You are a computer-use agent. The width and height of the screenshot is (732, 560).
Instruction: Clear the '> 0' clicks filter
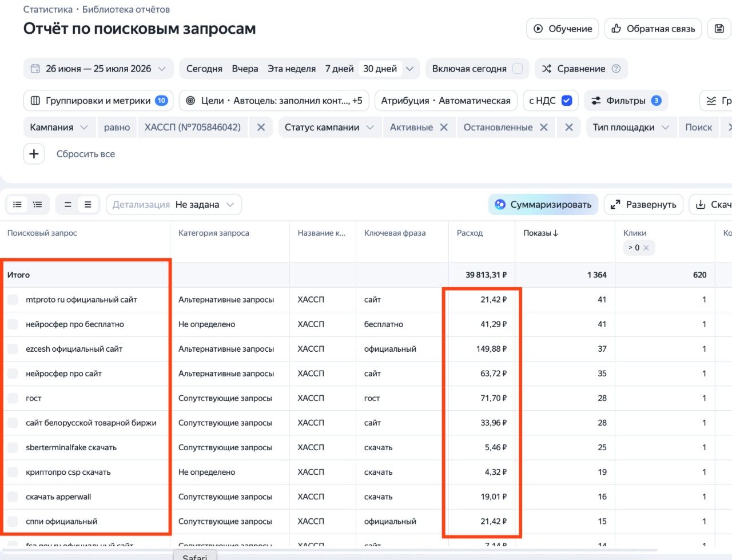click(646, 248)
